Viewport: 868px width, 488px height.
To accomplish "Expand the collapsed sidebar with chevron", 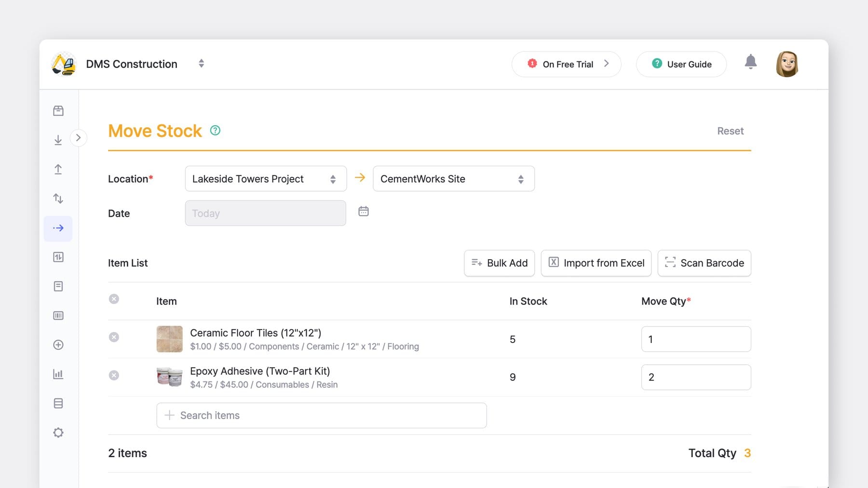I will click(x=79, y=137).
